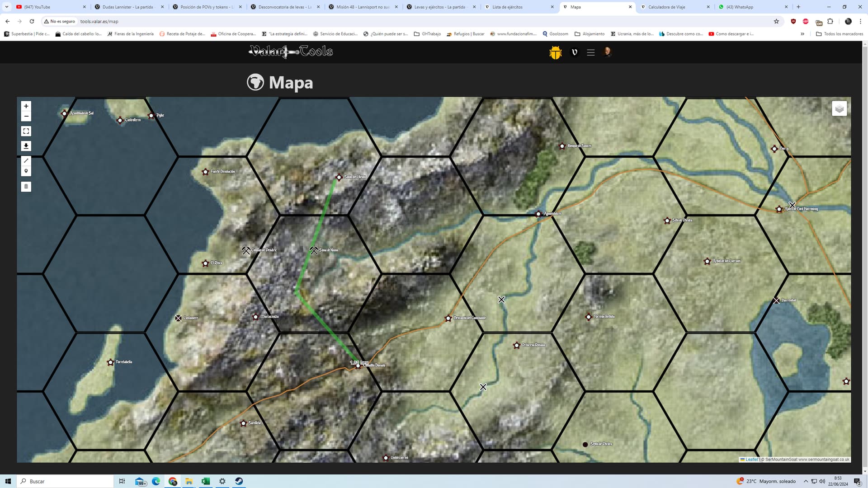
Task: Click the taskbar Buscar search box
Action: tap(66, 481)
